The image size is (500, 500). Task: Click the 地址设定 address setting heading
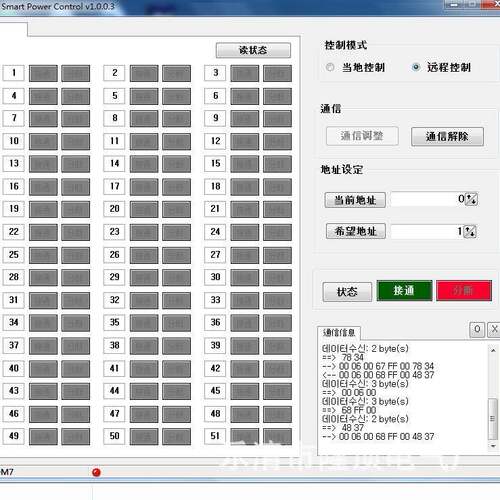click(x=341, y=170)
